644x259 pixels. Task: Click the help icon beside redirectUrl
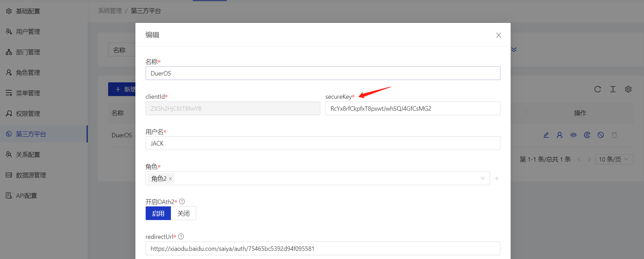181,236
